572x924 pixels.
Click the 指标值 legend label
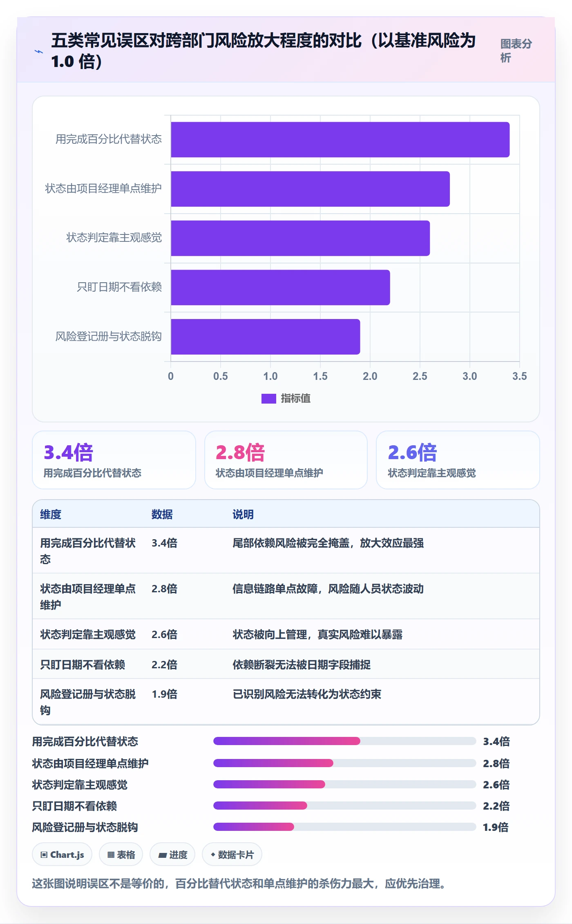coord(295,398)
